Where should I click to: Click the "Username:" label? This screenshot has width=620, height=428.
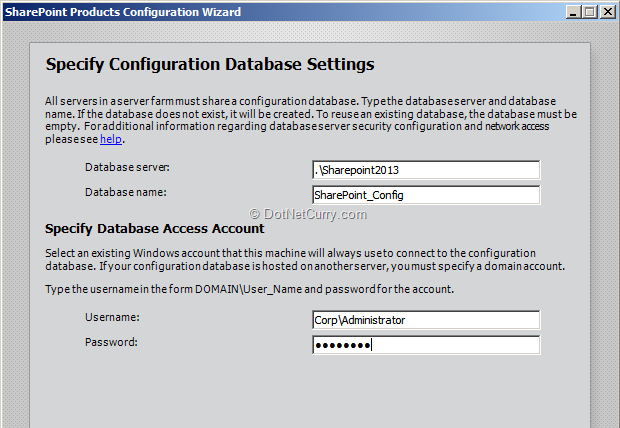pyautogui.click(x=112, y=317)
